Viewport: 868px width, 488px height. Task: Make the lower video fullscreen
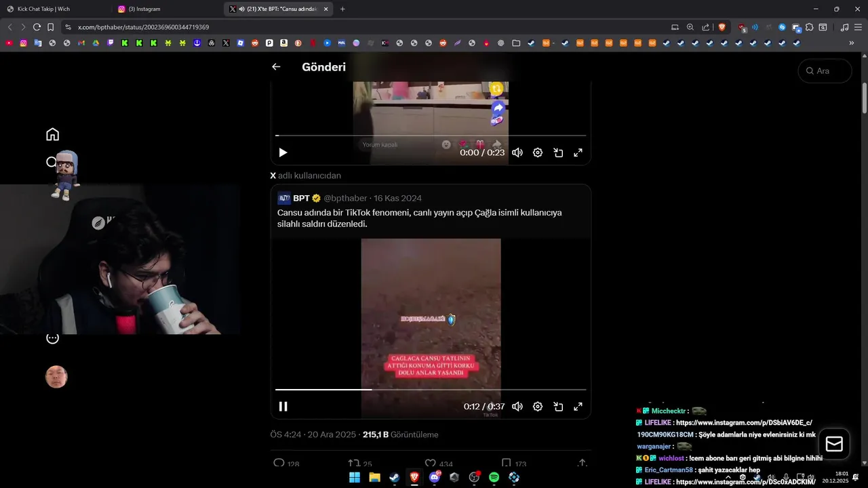[578, 407]
